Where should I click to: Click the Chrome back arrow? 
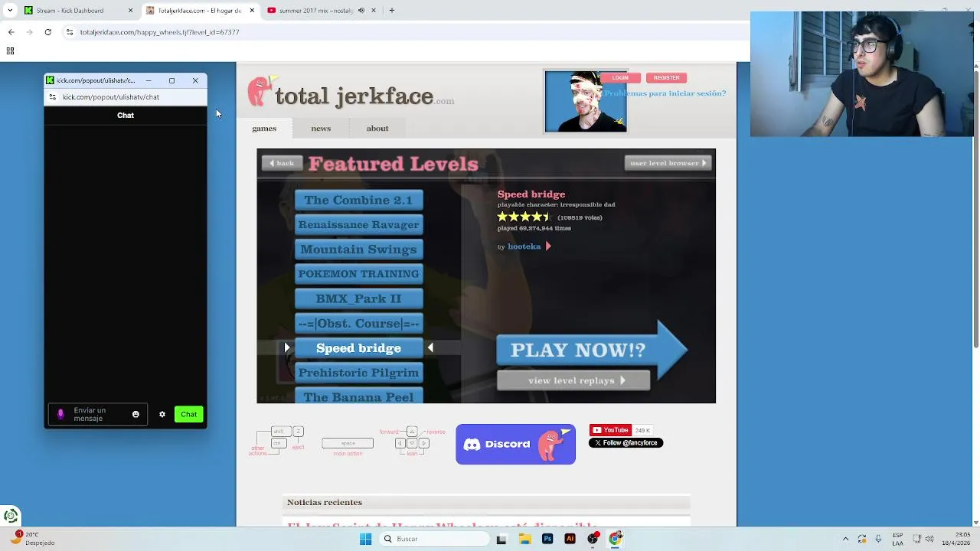[x=11, y=32]
